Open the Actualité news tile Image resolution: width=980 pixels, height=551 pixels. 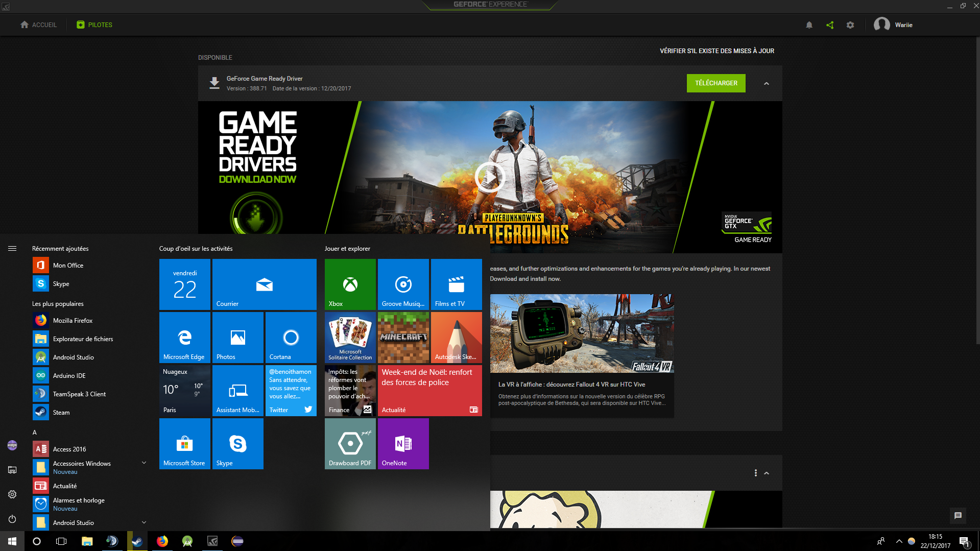pos(430,391)
